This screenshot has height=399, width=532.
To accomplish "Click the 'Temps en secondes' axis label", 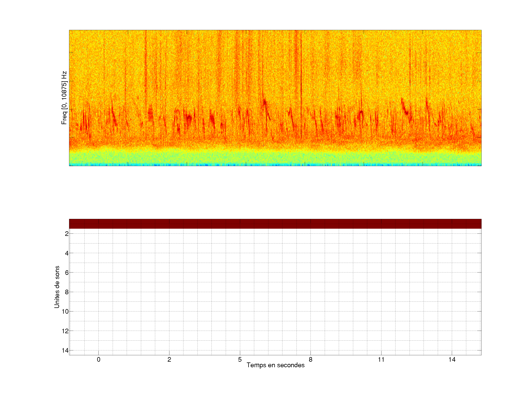I will [275, 365].
